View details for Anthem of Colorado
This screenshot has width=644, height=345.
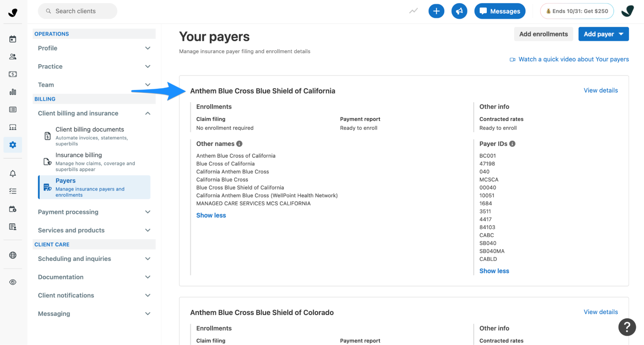(601, 312)
